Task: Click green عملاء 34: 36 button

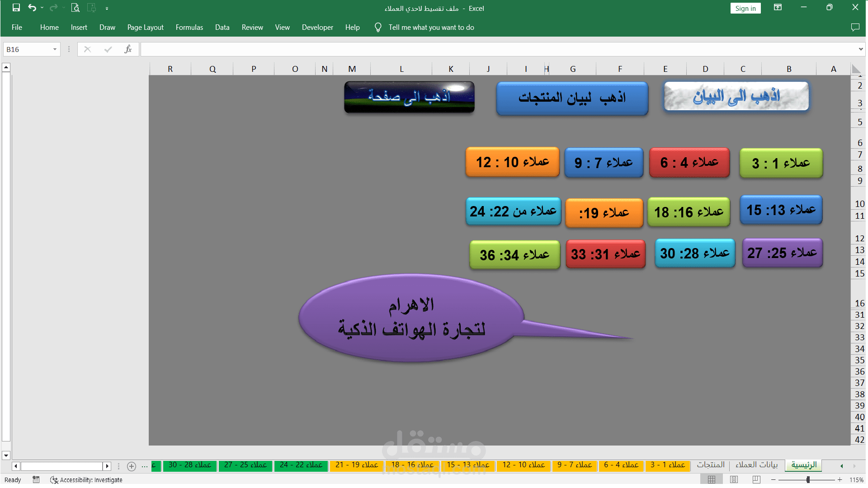Action: pos(514,255)
